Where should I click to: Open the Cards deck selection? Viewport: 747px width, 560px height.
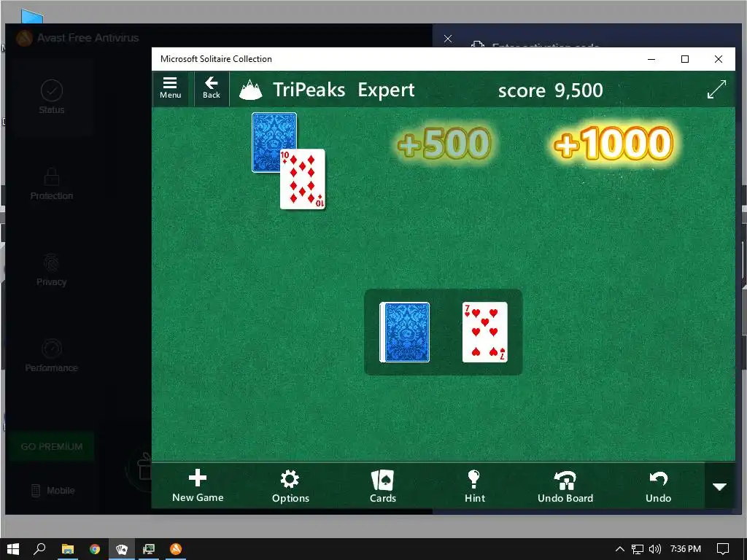[382, 486]
